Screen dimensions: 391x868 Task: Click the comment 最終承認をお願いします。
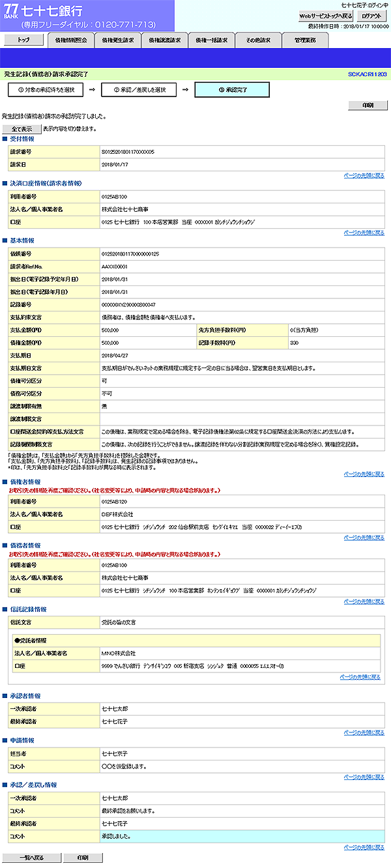(128, 811)
